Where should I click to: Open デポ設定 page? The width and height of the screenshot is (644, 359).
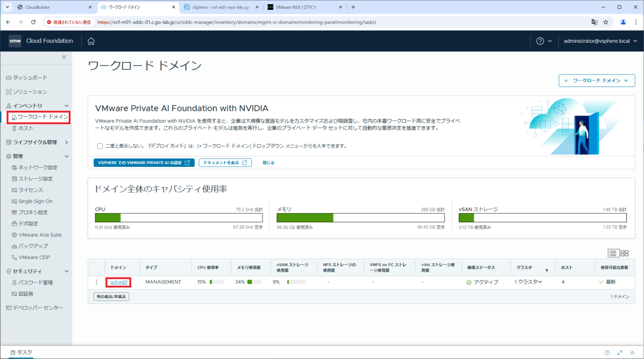(x=25, y=224)
